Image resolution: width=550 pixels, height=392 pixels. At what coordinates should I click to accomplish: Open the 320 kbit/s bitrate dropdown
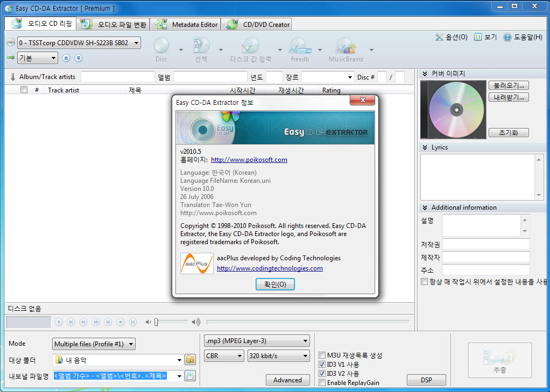pyautogui.click(x=279, y=356)
